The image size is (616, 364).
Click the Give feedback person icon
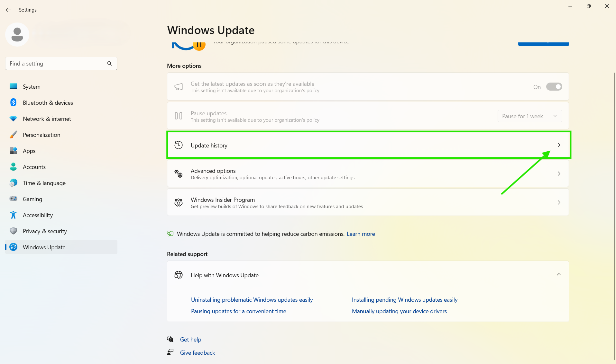click(170, 352)
